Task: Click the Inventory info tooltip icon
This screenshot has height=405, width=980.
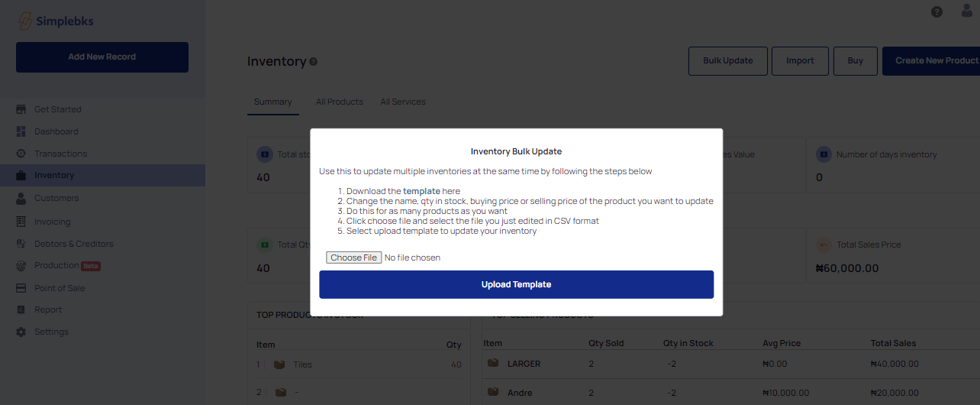Action: 314,62
